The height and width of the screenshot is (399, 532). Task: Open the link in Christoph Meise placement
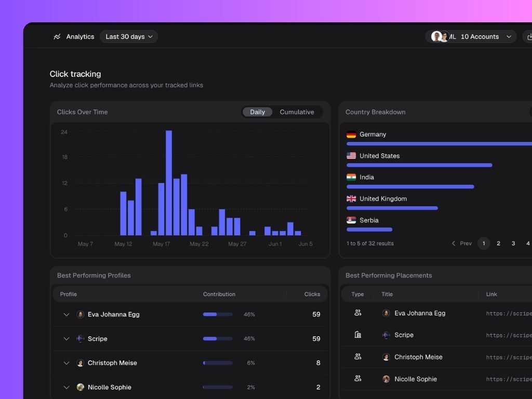(x=509, y=357)
